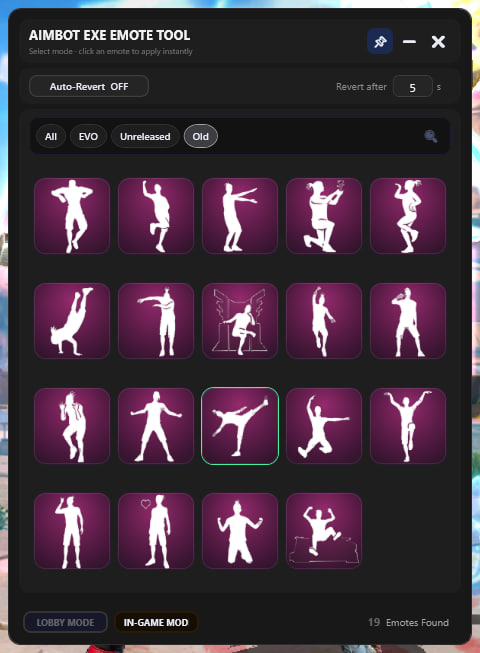Choose the both-arms-raised victory emote
Screen dimensions: 480x653
tap(408, 426)
